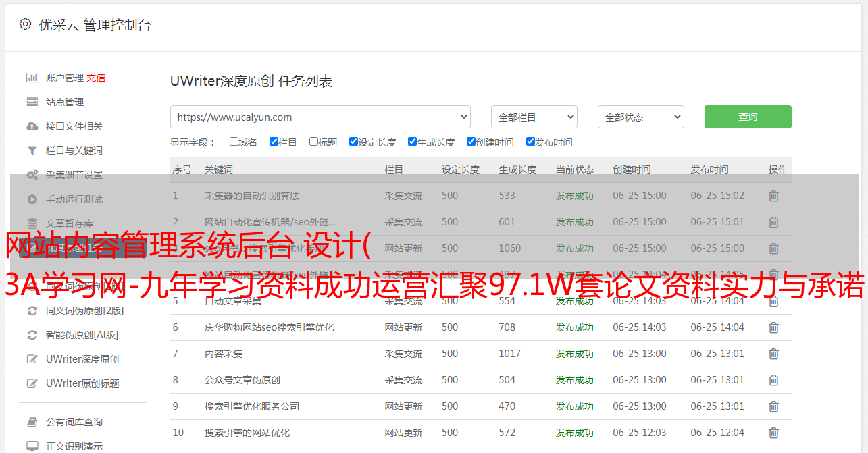868x453 pixels.
Task: Toggle the 标题 display field checkbox
Action: (x=313, y=142)
